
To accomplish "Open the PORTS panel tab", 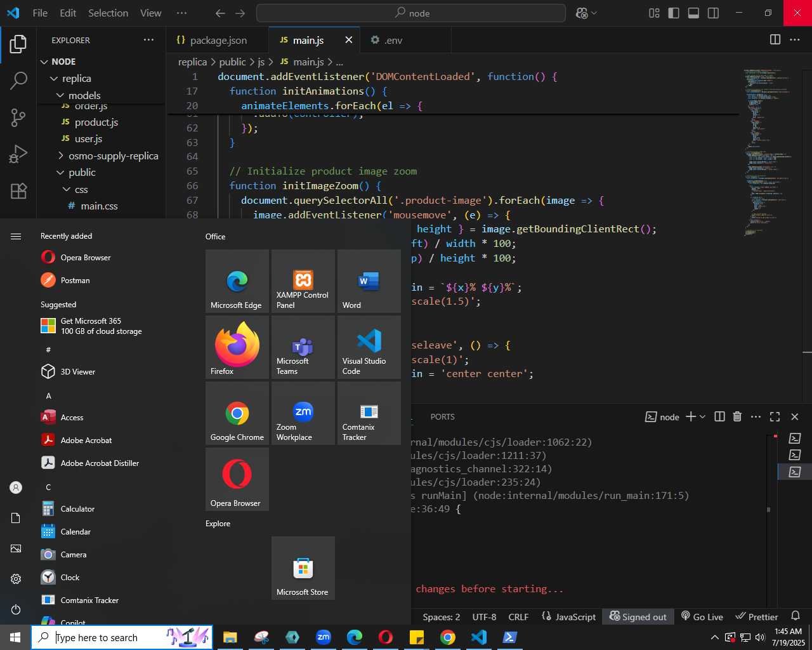I will tap(442, 416).
